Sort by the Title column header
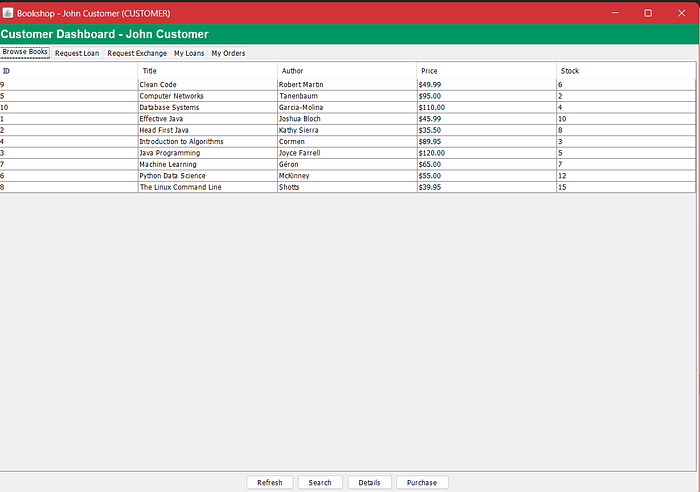 [x=208, y=71]
